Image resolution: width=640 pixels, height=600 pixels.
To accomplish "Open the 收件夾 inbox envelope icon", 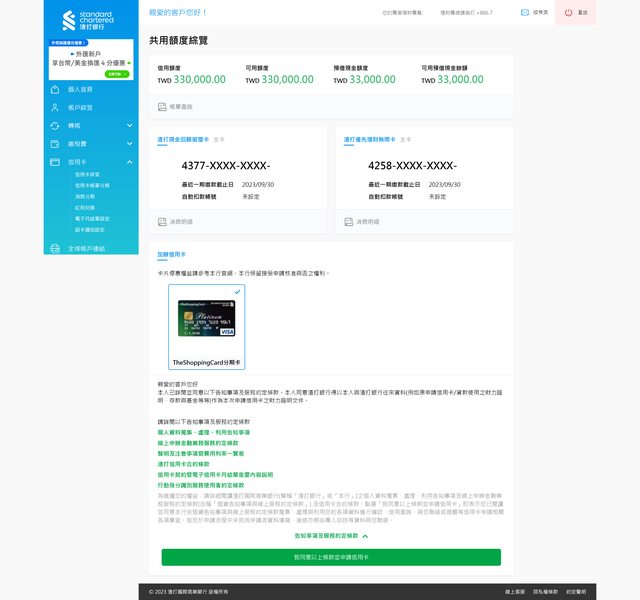I will [525, 12].
